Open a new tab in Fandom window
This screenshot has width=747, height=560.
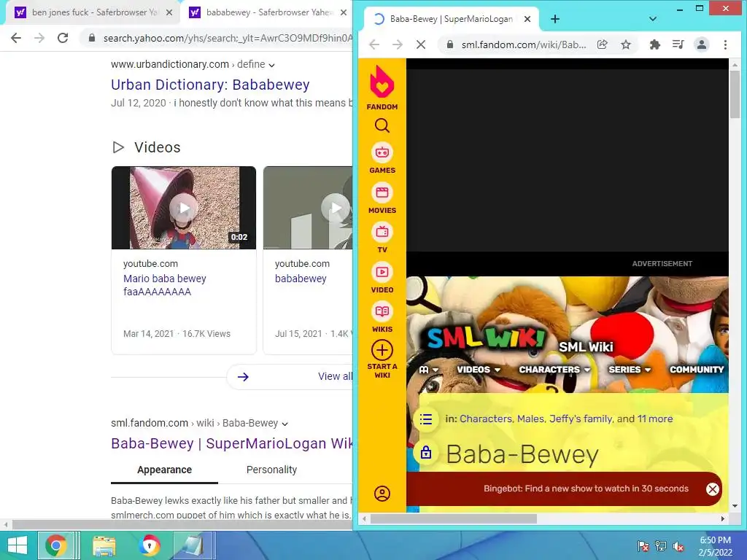pos(555,19)
